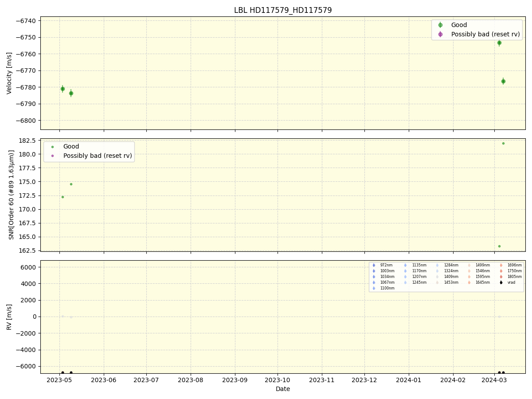The image size is (532, 399).
Task: Pick the SNR point near 172
Action: [x=63, y=197]
